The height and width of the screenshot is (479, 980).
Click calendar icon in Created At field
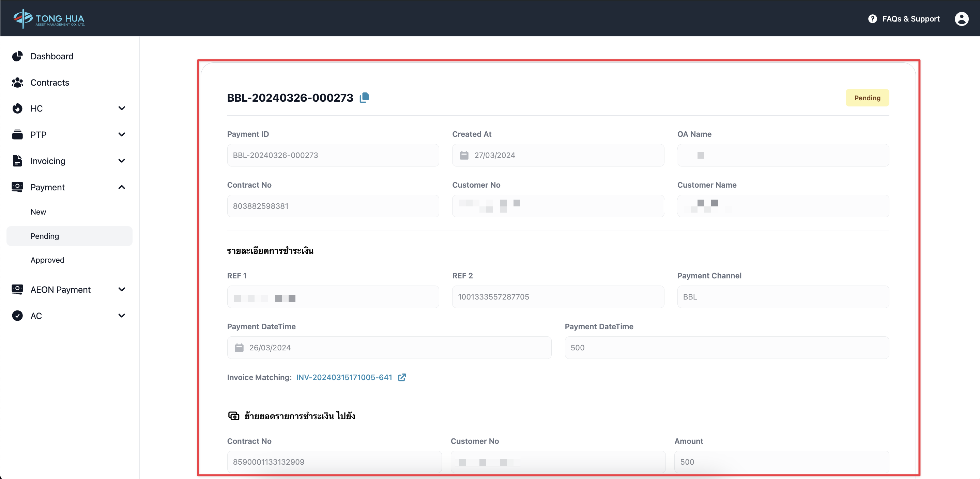(464, 155)
